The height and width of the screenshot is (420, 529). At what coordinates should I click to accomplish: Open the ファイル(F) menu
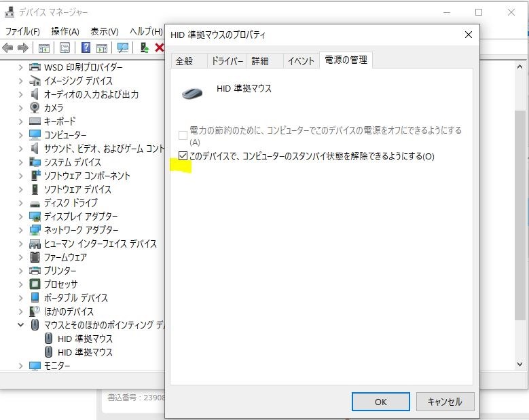[22, 32]
